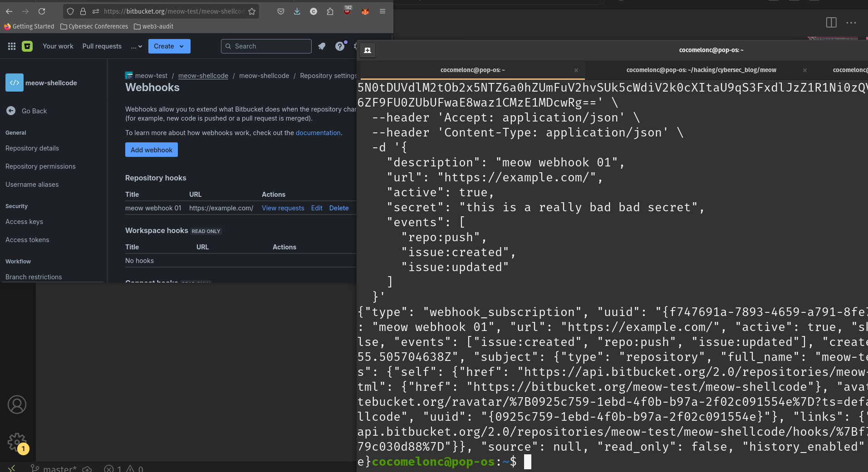868x472 pixels.
Task: Reload the Bitbucket page
Action: click(x=42, y=11)
